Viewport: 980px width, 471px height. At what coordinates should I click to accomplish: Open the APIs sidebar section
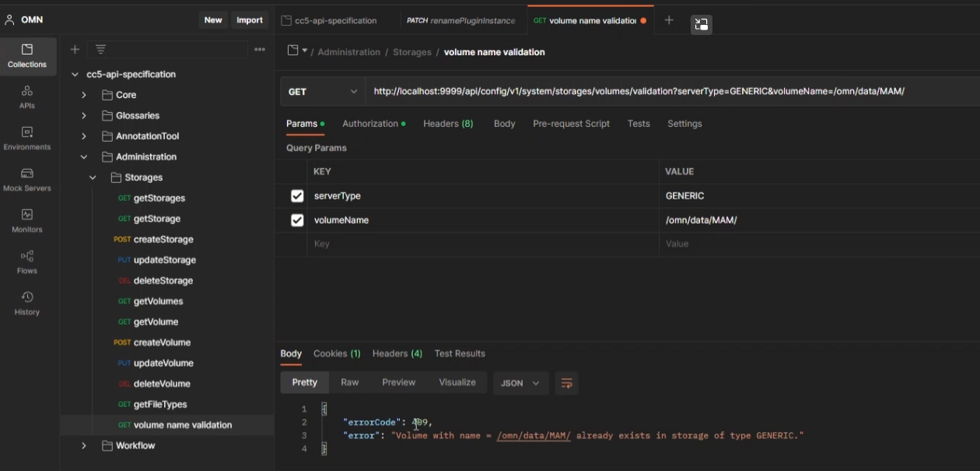coord(27,97)
